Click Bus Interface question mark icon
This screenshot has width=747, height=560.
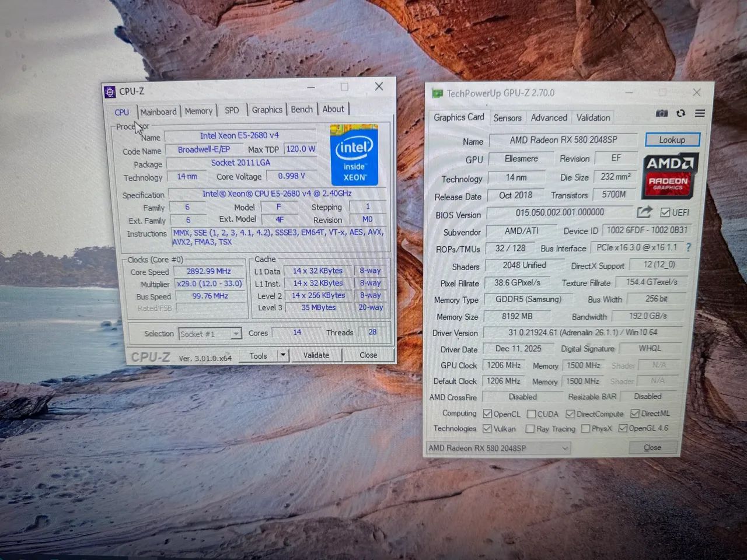(688, 247)
